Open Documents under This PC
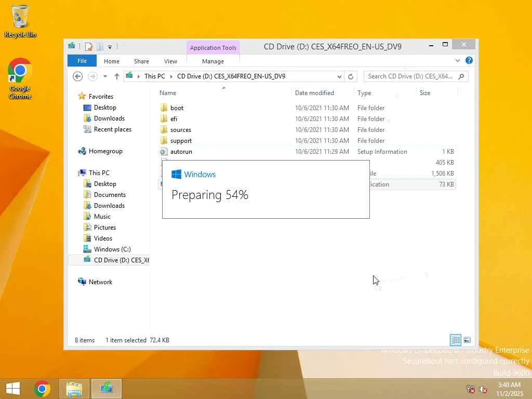 (110, 195)
